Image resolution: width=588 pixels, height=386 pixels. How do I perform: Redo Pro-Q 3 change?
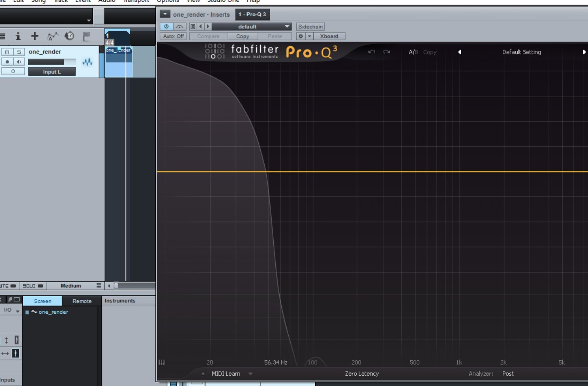click(387, 52)
